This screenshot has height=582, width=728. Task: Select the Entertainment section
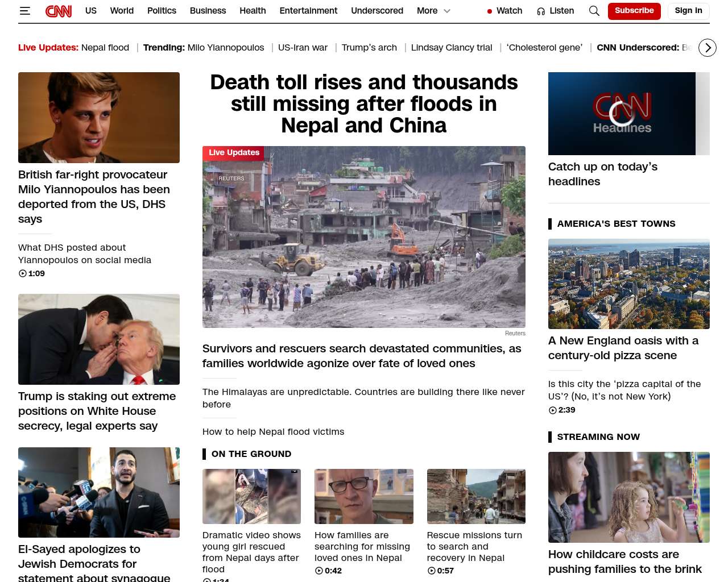(308, 11)
